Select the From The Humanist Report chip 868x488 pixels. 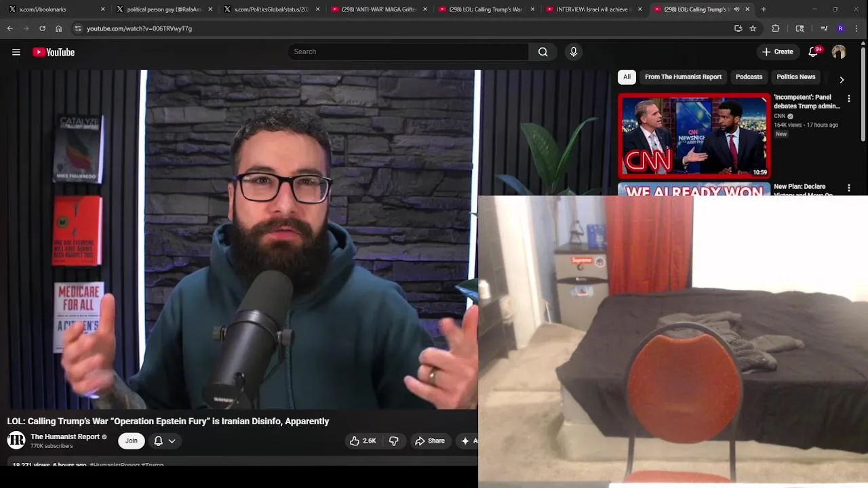[683, 77]
